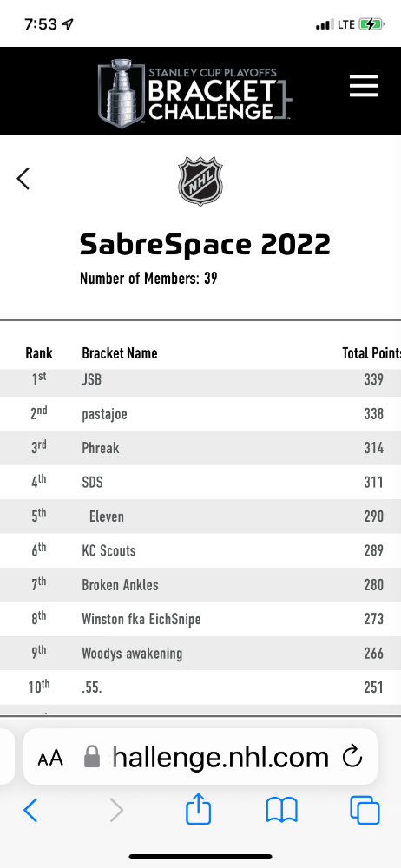Show Safari open tabs

(x=365, y=811)
